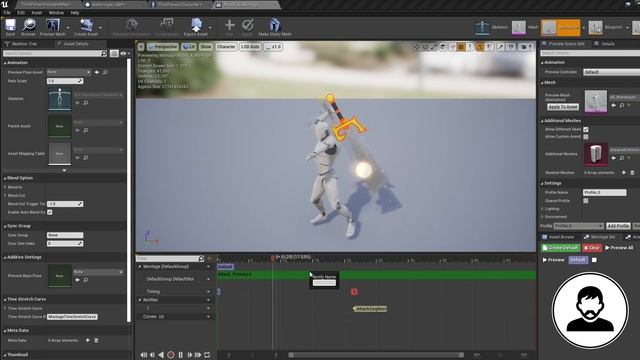640x360 pixels.
Task: Open Preview Controller Default dropdown
Action: coord(611,72)
